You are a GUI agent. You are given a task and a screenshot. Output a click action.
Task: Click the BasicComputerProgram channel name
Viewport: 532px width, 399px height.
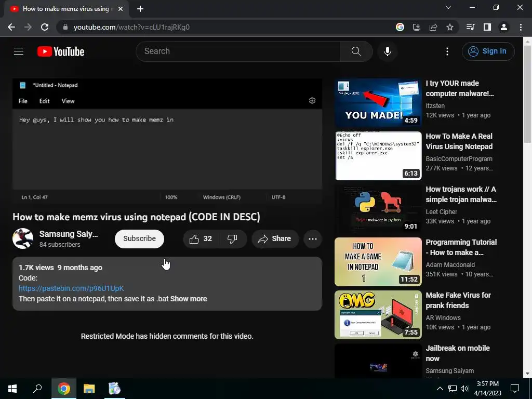coord(459,159)
